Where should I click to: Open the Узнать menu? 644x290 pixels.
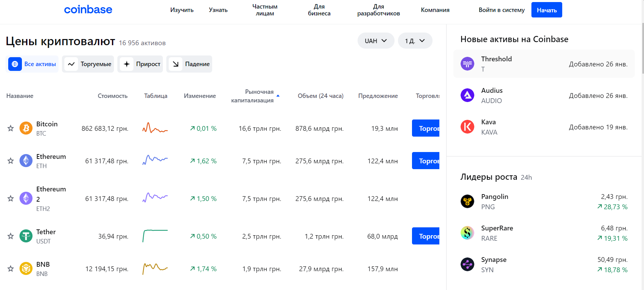point(218,10)
